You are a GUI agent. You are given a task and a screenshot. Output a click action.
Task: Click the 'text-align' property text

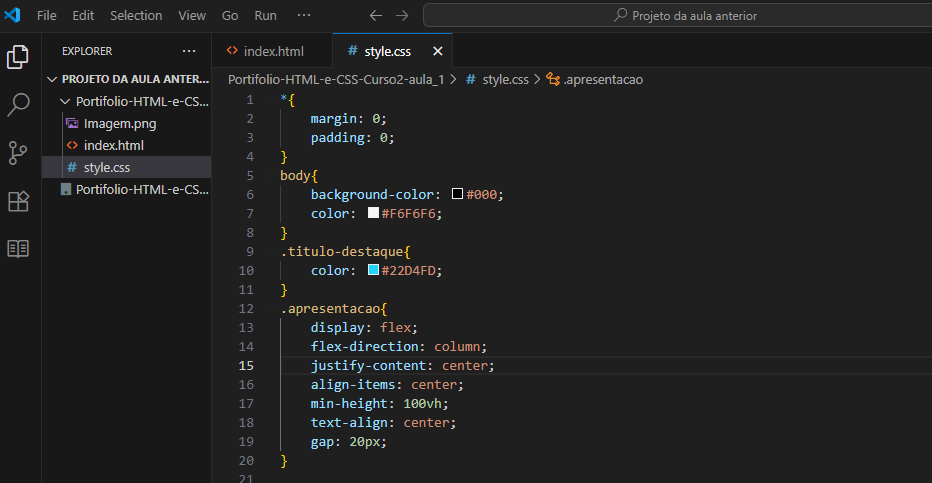coord(349,422)
